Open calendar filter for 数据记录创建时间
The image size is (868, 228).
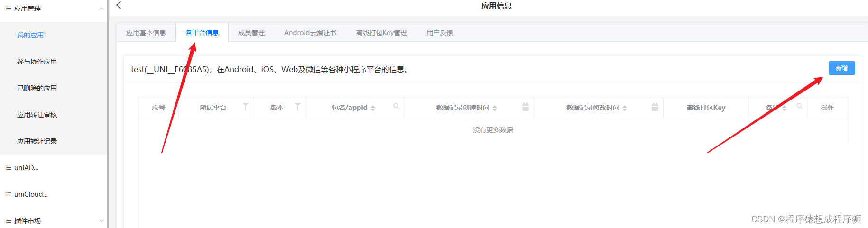(525, 107)
